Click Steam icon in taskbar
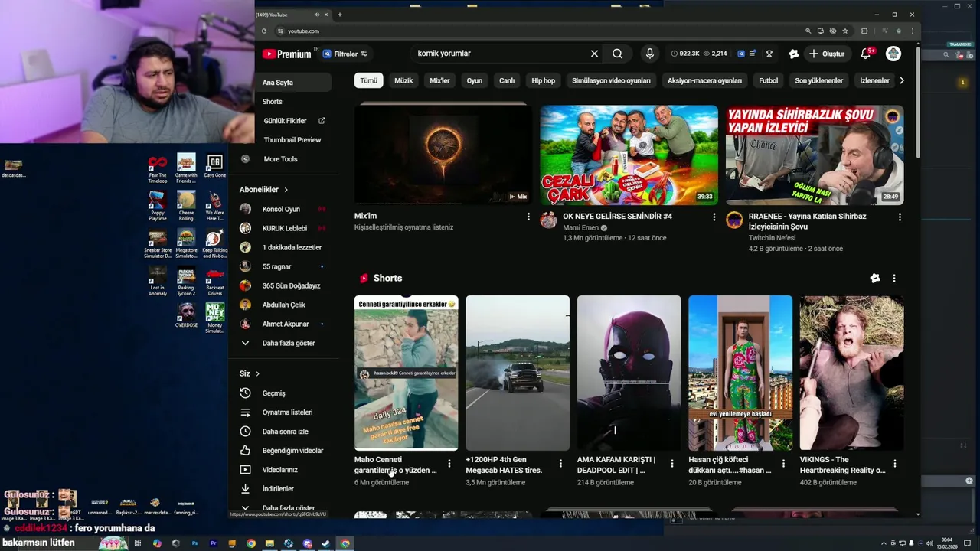Viewport: 980px width, 551px height. (x=325, y=543)
